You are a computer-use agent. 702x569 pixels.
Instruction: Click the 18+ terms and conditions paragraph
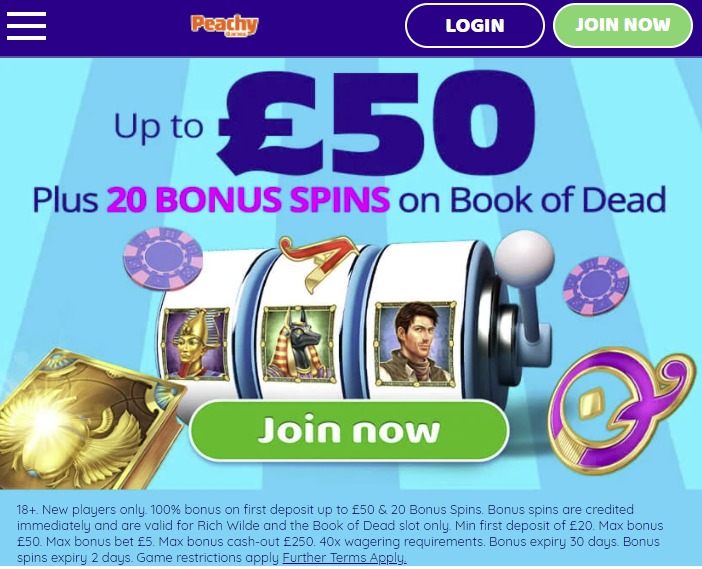click(x=340, y=534)
